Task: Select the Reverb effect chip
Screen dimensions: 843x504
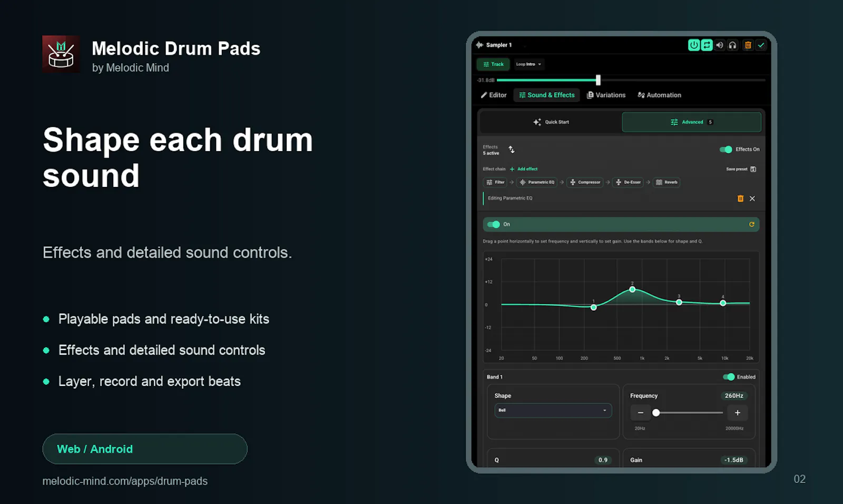Action: click(x=666, y=182)
